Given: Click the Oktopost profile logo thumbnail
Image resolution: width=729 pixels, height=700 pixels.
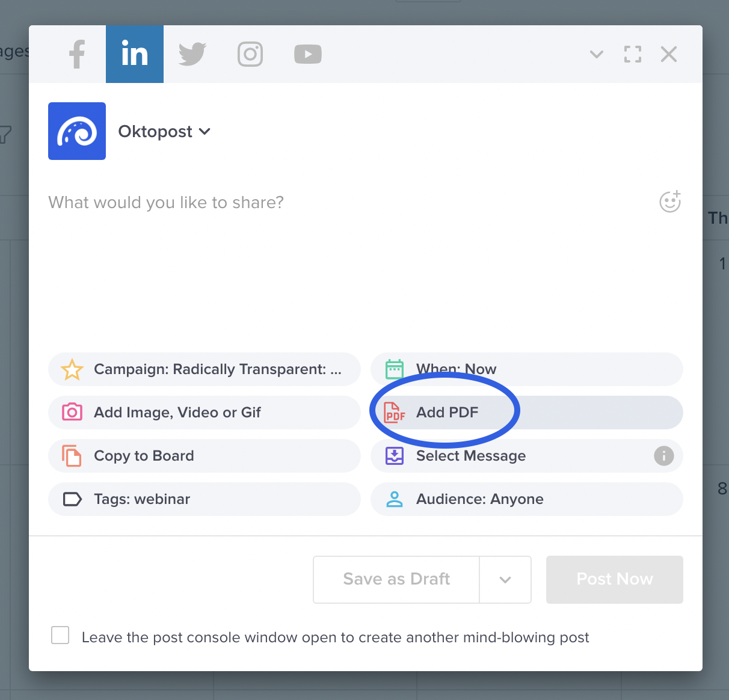Looking at the screenshot, I should 77,131.
